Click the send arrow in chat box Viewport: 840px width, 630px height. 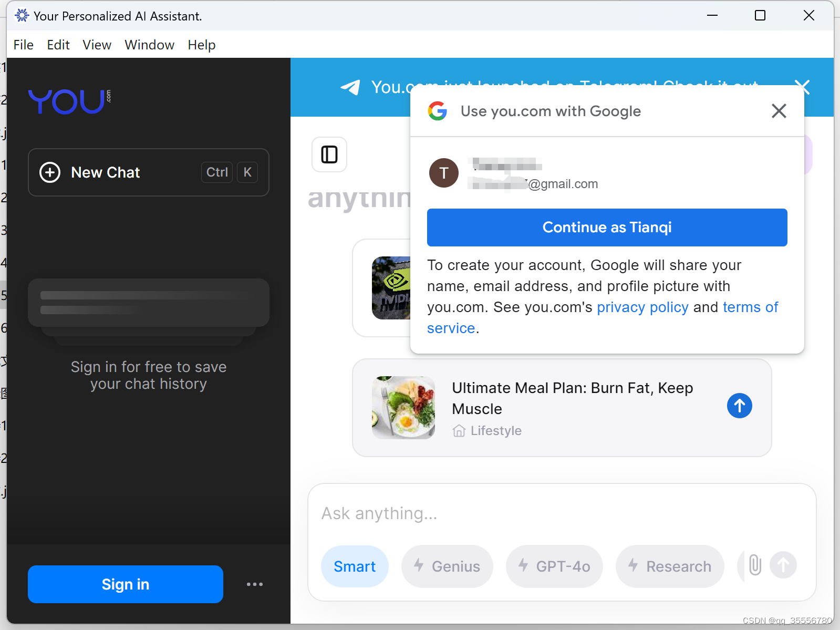tap(783, 565)
